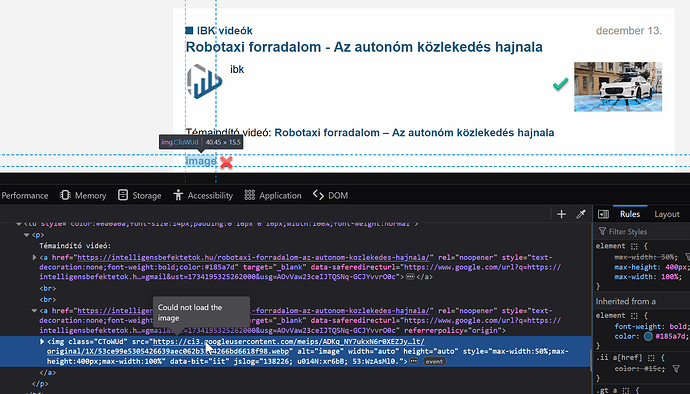Viewport: 690px width, 394px height.
Task: Click selector highlighter next to .gt a
Action: coord(627,390)
